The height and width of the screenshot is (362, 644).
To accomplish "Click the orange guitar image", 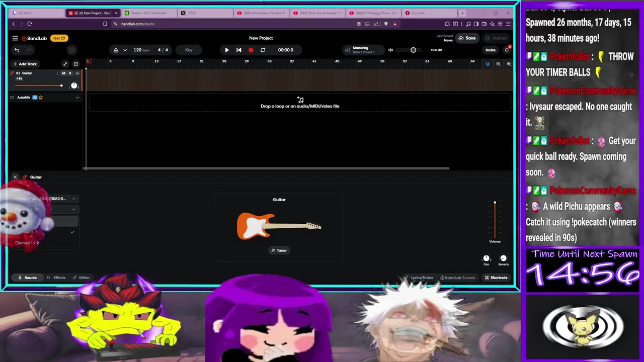I will 279,226.
